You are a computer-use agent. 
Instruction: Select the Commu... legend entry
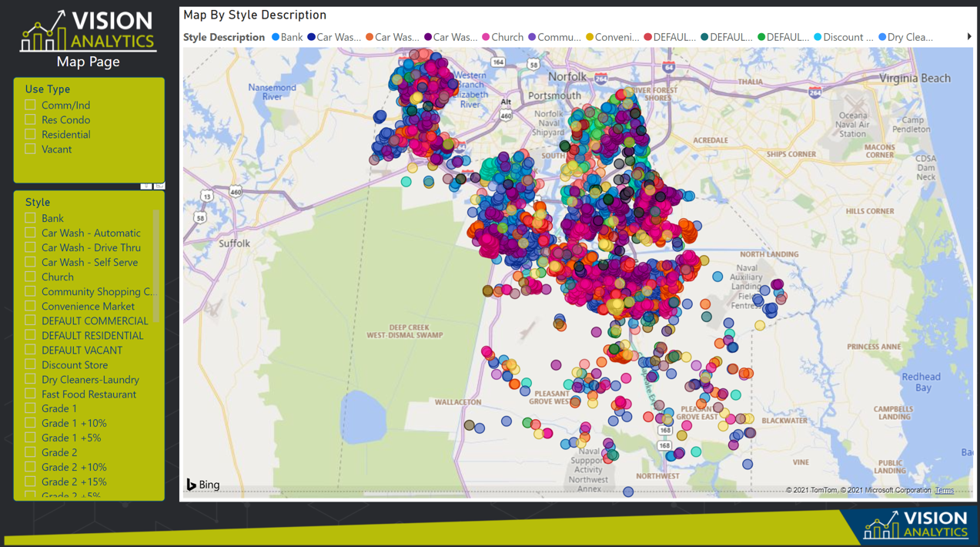[x=554, y=37]
